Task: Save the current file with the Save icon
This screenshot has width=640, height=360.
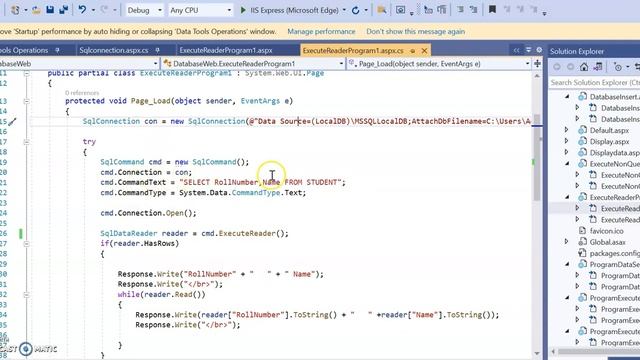Action: (x=50, y=10)
